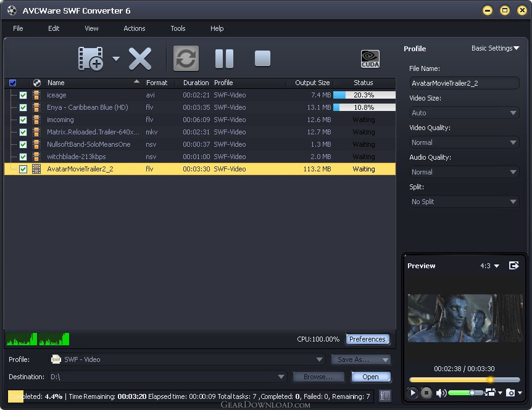Click the film icon beside iceage
Screen dimensions: 532x410
click(x=36, y=95)
